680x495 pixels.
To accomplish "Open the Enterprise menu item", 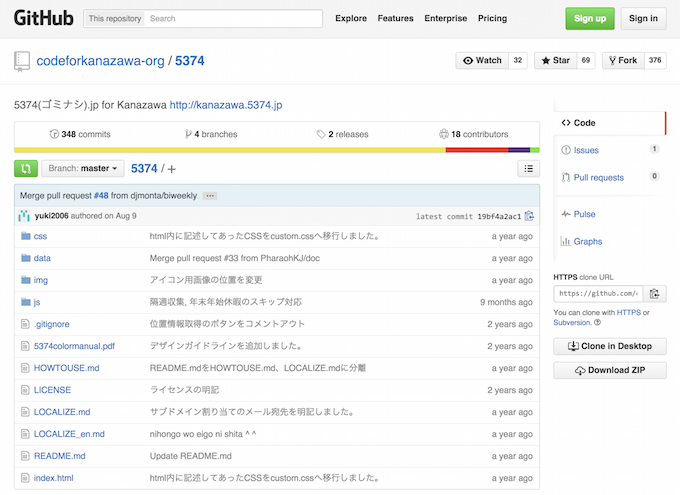I will click(446, 18).
